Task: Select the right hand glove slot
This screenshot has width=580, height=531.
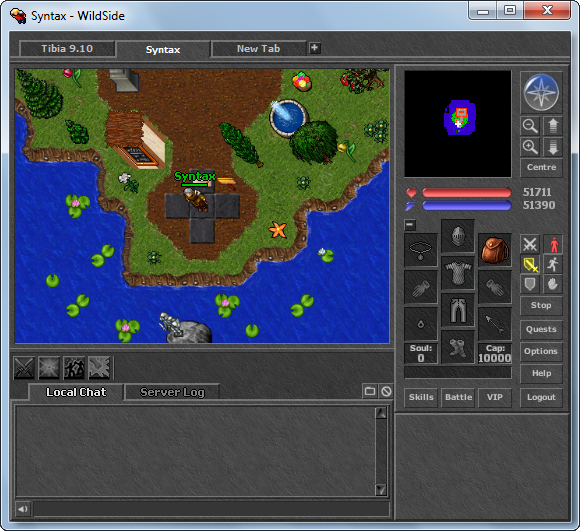Action: point(495,287)
